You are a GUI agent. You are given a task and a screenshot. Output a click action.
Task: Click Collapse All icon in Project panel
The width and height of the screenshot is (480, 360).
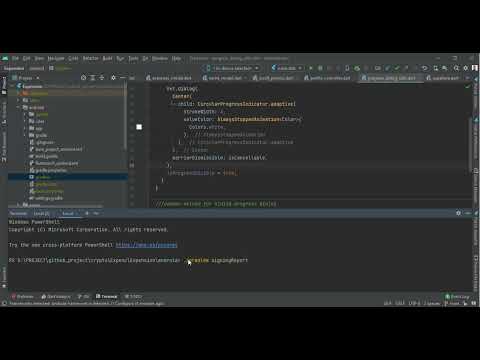(x=102, y=78)
